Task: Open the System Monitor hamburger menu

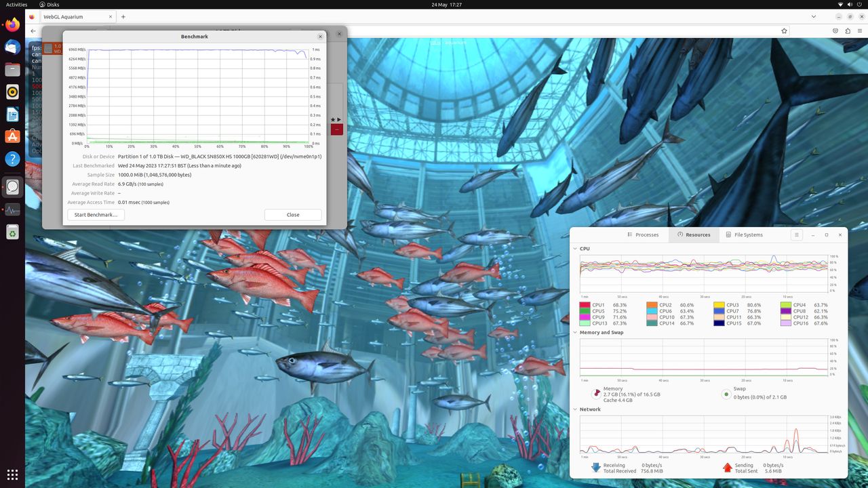Action: 797,235
